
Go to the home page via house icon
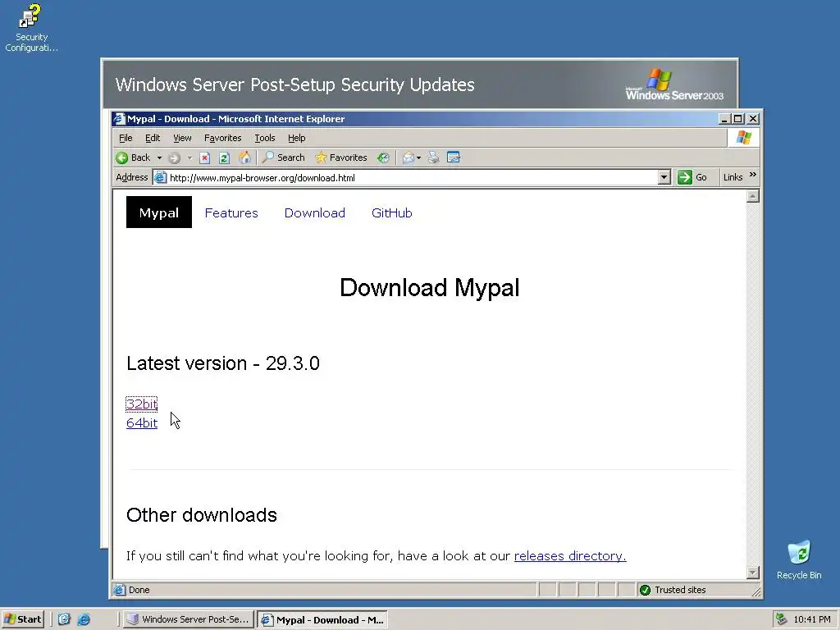pos(244,157)
